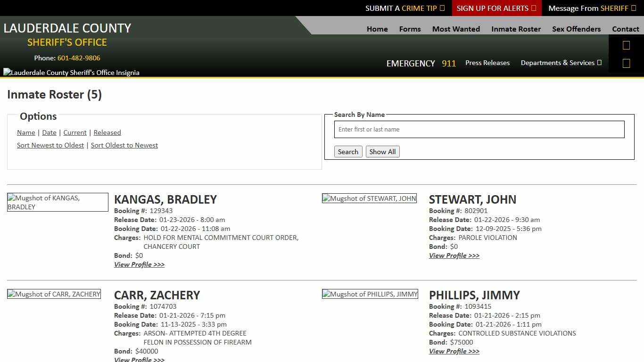The image size is (644, 362).
Task: Click the Sign Up for Alerts icon
Action: tap(533, 8)
